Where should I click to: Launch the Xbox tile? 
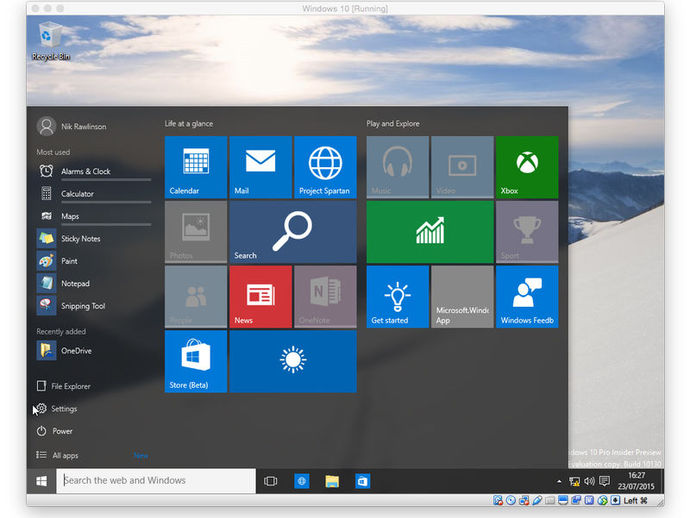527,167
